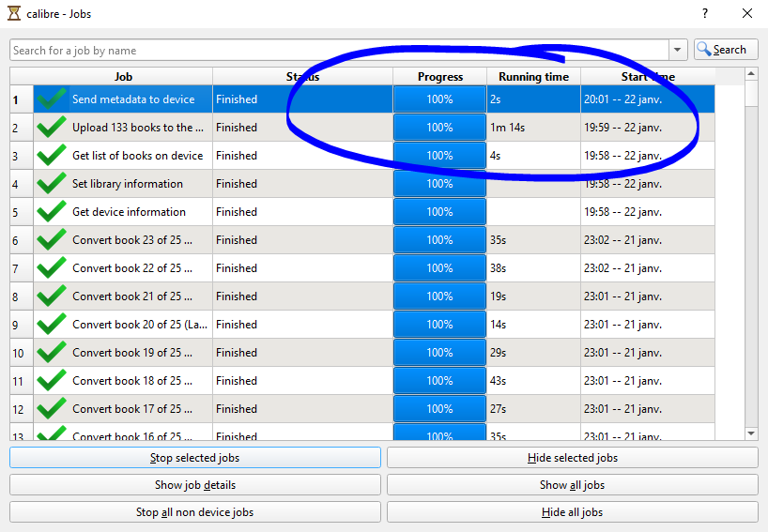
Task: Click the '43s' running time cell
Action: pyautogui.click(x=533, y=380)
